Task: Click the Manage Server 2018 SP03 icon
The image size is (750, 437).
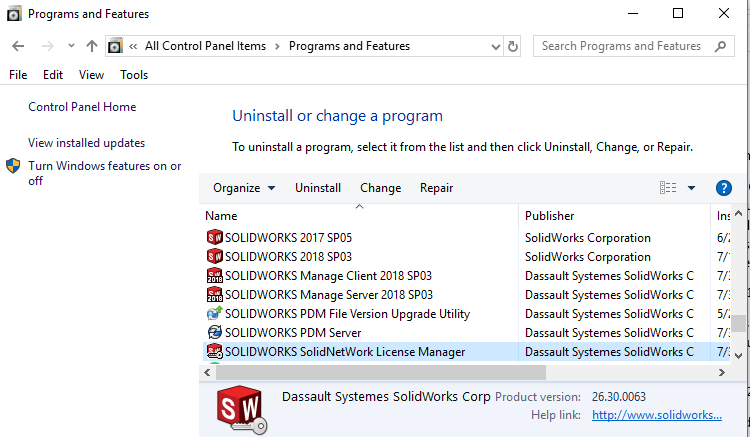Action: point(215,295)
